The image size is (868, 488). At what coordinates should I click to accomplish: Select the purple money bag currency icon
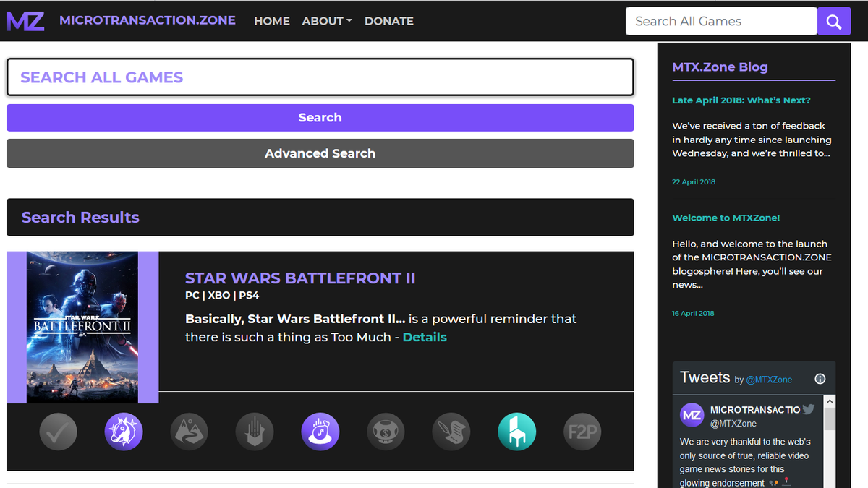tap(320, 432)
